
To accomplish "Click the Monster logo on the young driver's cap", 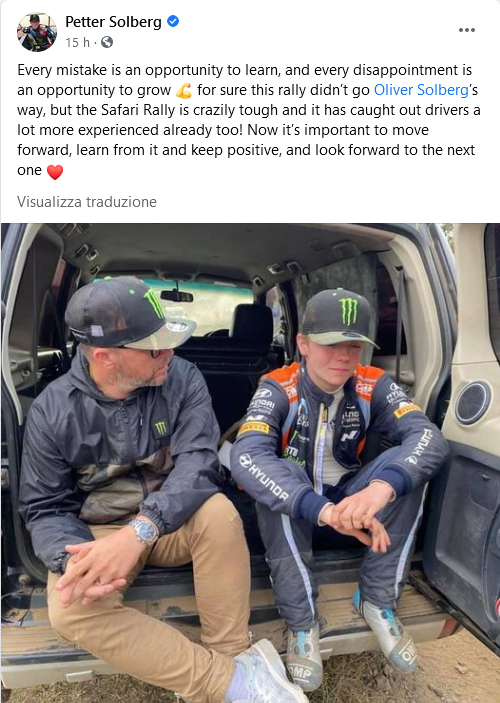I will pos(348,311).
